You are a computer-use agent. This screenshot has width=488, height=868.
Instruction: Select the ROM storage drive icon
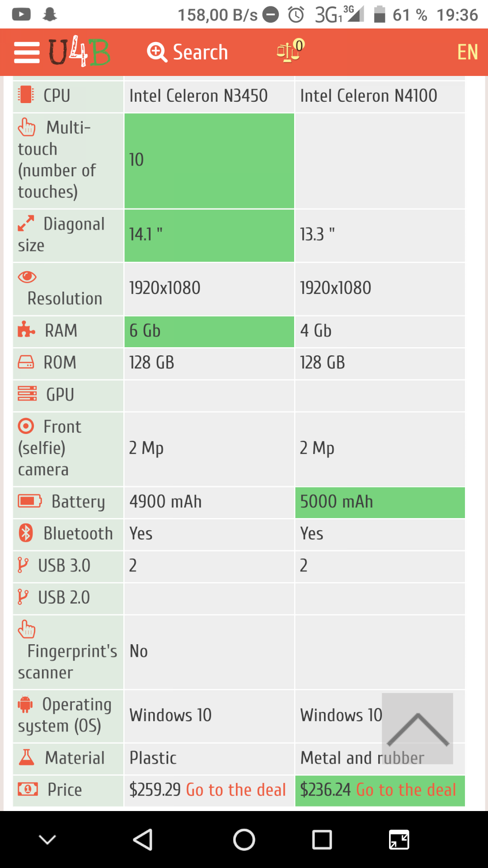(x=26, y=362)
